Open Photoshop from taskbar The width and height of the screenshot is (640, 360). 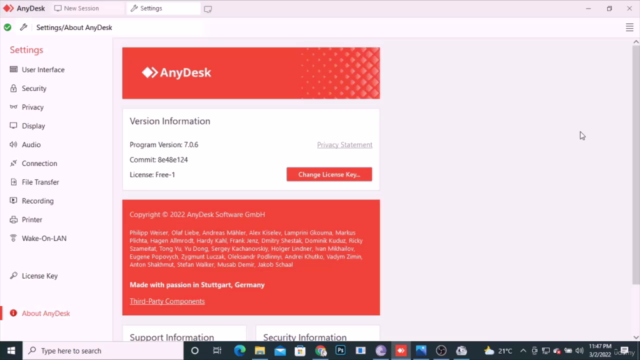[340, 351]
